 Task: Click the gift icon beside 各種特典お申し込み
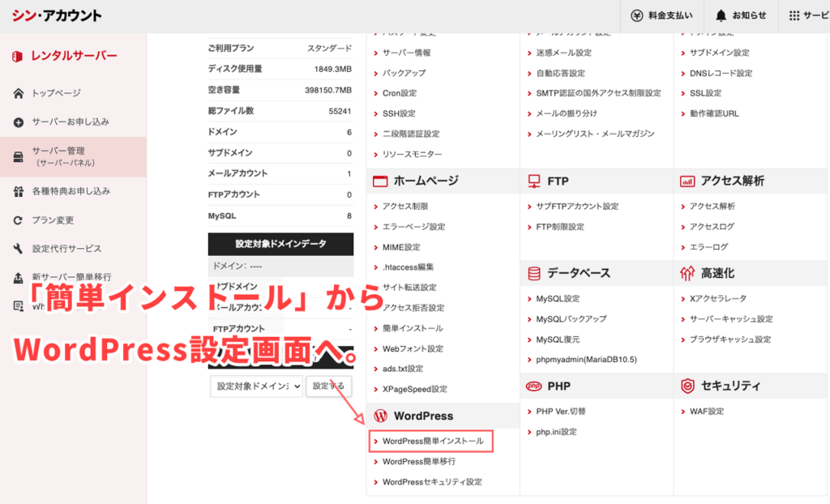pyautogui.click(x=19, y=192)
